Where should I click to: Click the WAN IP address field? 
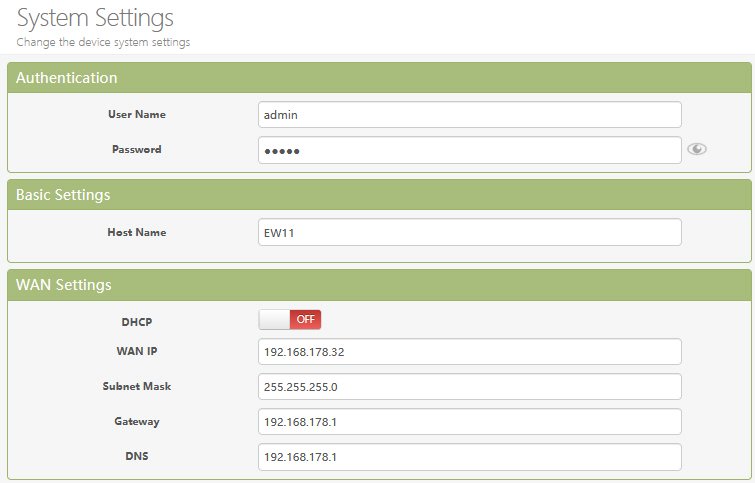pyautogui.click(x=469, y=352)
